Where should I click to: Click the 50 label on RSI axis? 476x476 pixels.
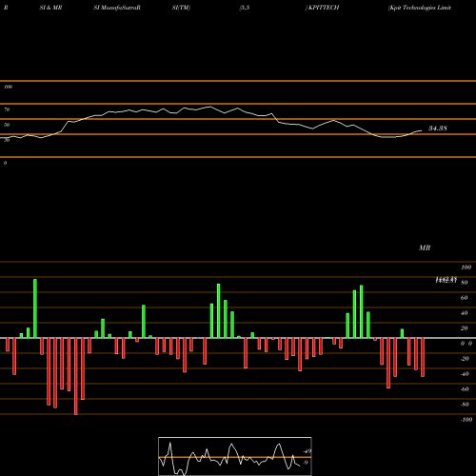pos(7,125)
